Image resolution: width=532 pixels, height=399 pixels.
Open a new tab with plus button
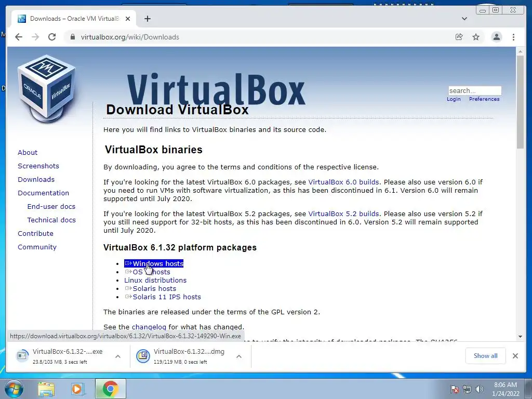[147, 19]
